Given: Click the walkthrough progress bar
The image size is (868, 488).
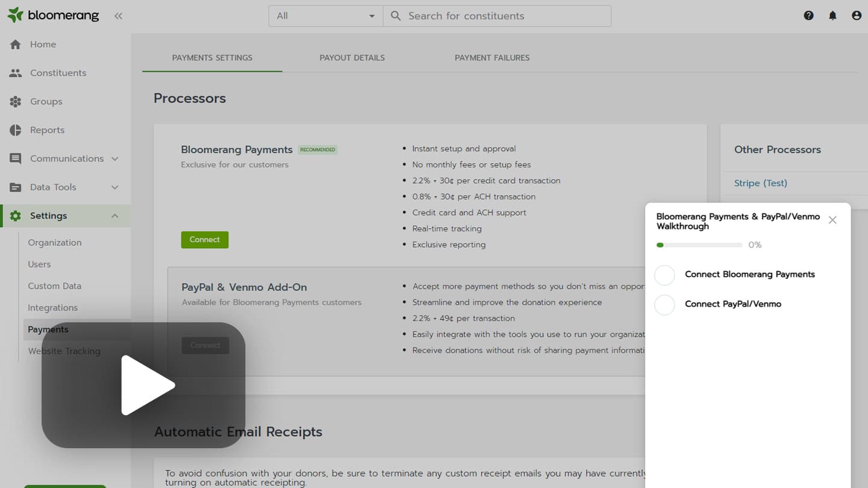Looking at the screenshot, I should click(x=699, y=245).
